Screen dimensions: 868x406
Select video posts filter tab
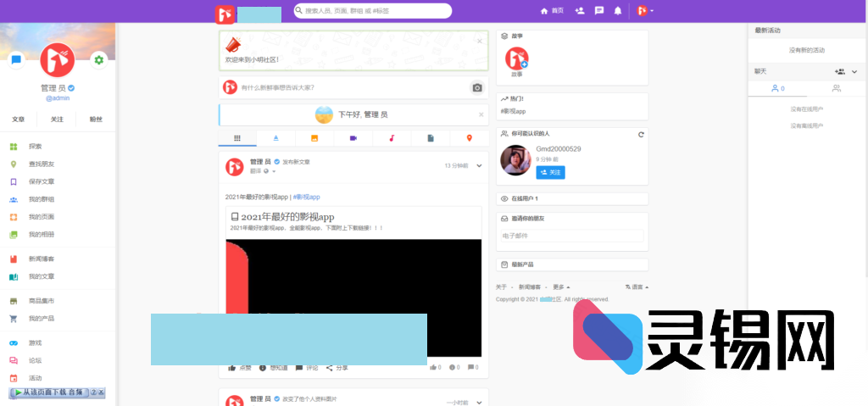[x=353, y=138]
